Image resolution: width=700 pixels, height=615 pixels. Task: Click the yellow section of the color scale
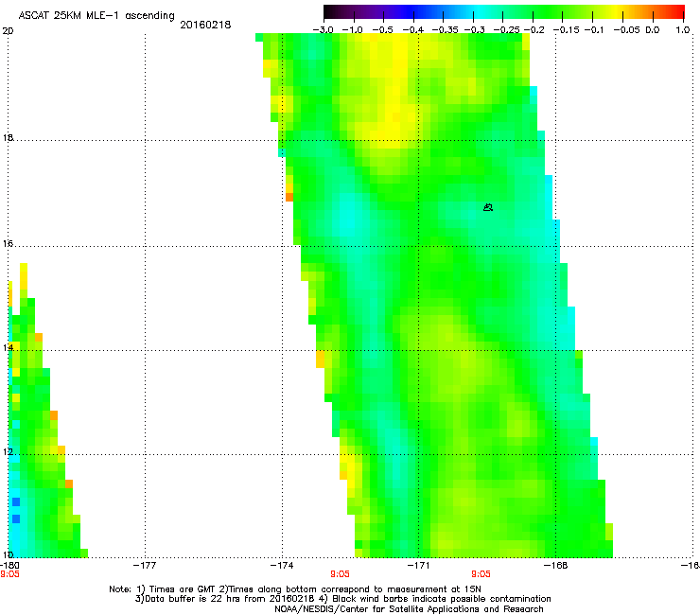pyautogui.click(x=617, y=11)
